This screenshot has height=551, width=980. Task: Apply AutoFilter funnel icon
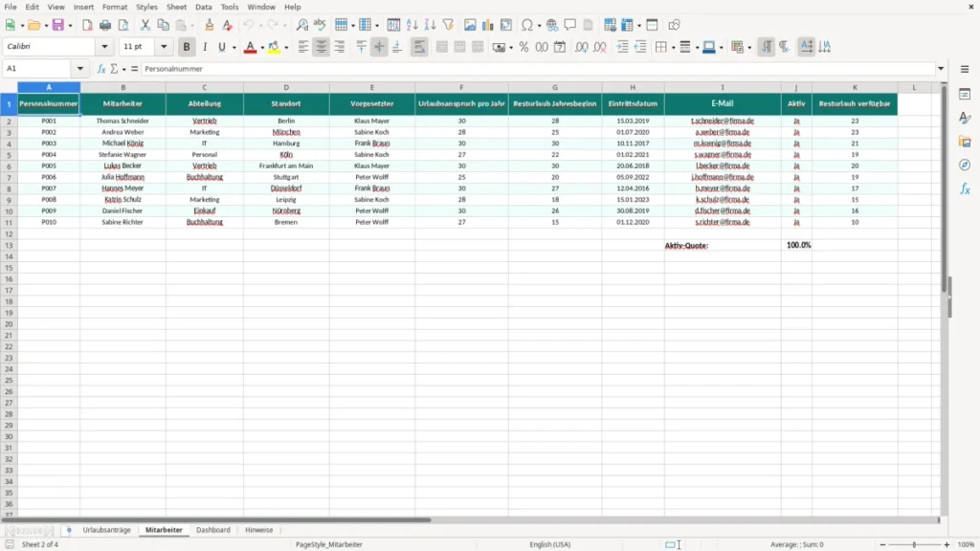tap(448, 25)
